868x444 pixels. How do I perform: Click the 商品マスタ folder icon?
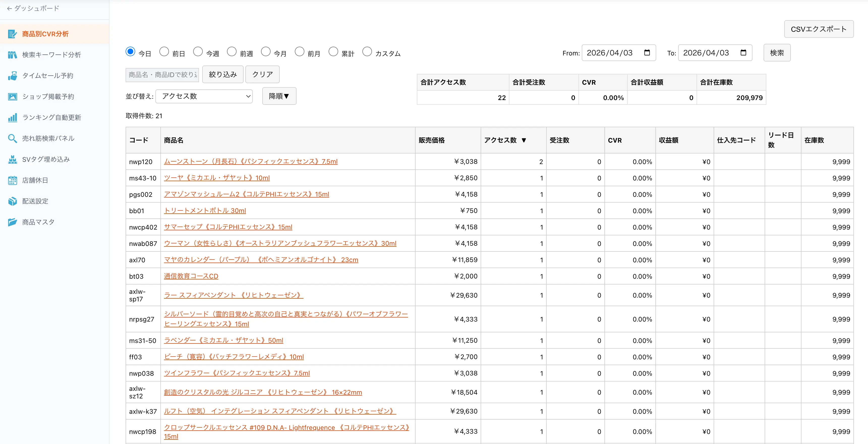[x=12, y=222]
